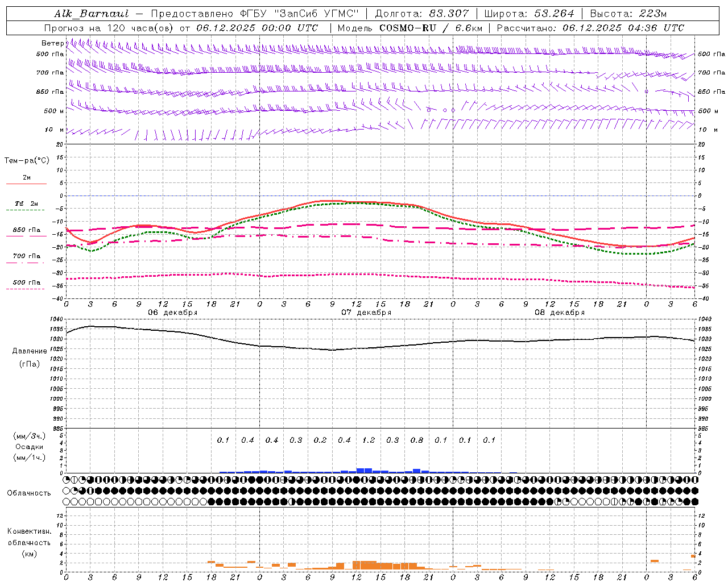Click the Конвективн. label of convective cloudiness
Screen dimensions: 728x582
[29, 531]
